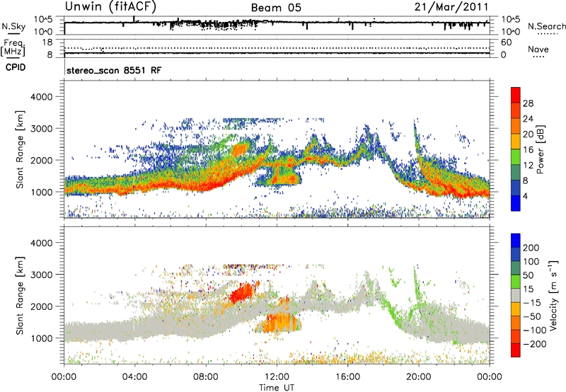Click the power colorbar value '4'

pos(525,196)
